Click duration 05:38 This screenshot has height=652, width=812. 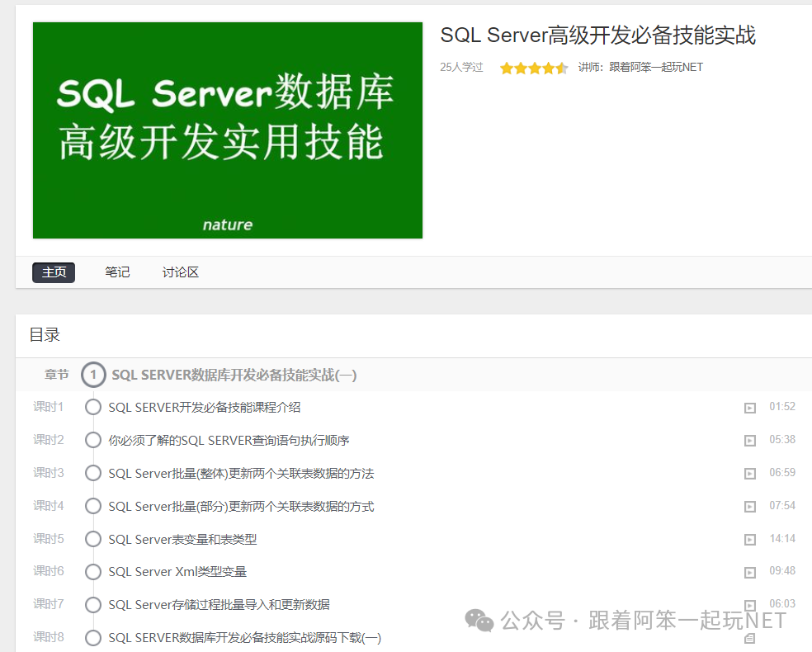[782, 440]
